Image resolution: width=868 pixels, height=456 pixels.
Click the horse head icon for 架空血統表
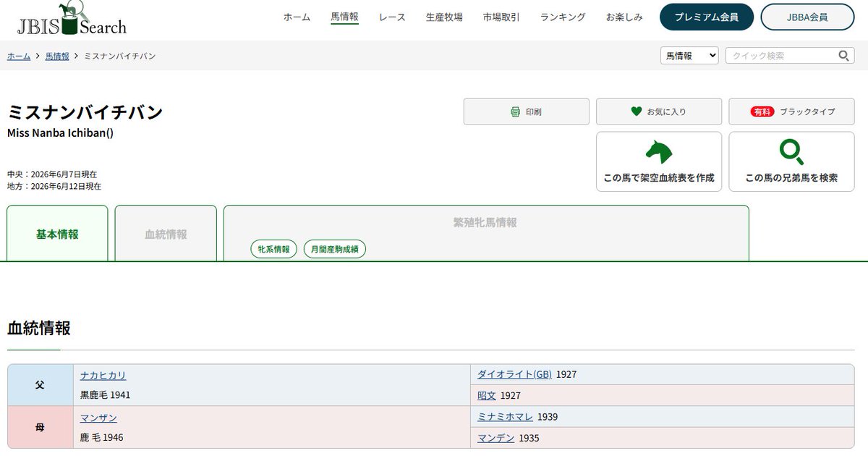(659, 152)
